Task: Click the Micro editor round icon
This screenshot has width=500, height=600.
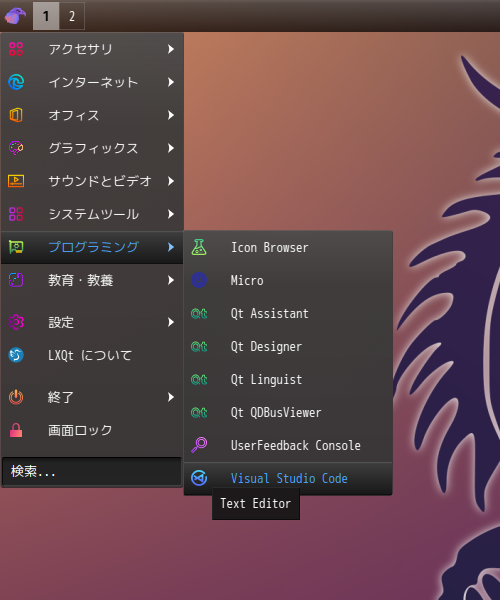Action: [x=199, y=280]
